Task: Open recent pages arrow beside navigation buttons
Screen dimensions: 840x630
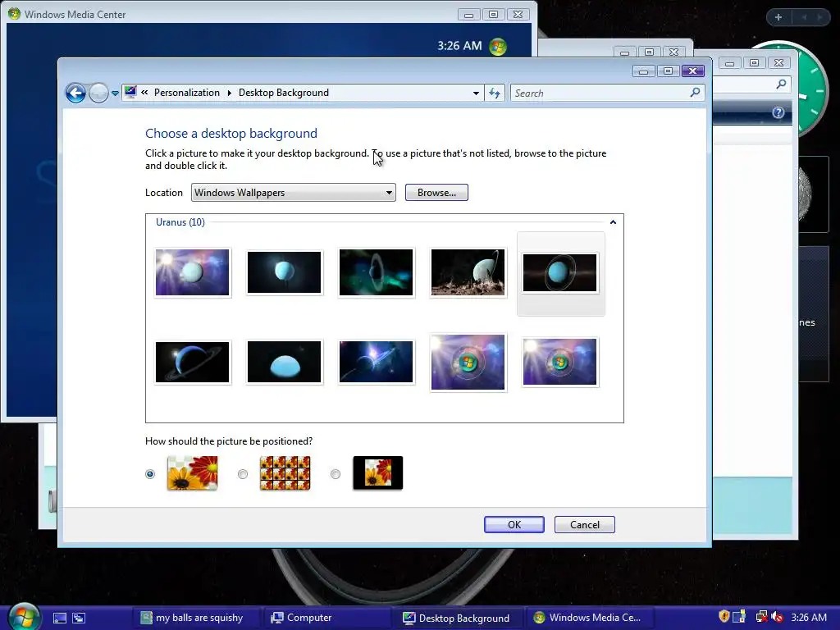Action: [115, 94]
